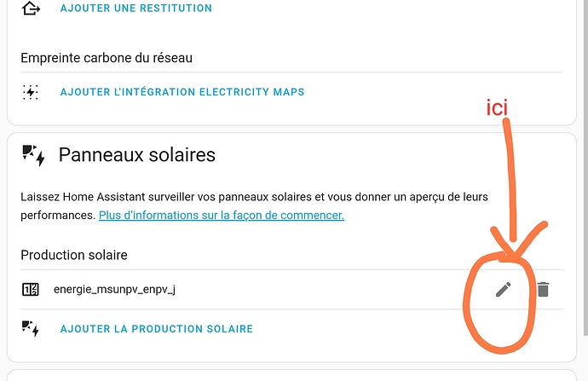Screen dimensions: 588x381
Task: Click the Laissez Home Assistant description paragraph
Action: pyautogui.click(x=254, y=206)
